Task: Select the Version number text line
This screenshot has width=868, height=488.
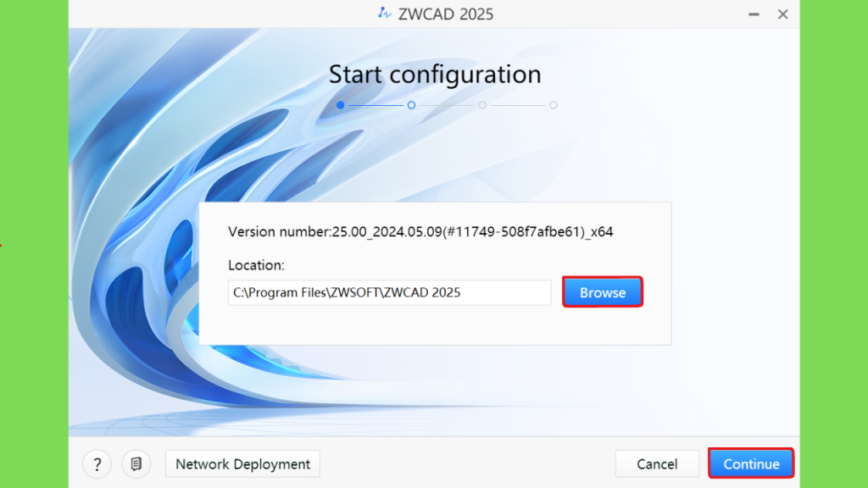Action: (420, 232)
